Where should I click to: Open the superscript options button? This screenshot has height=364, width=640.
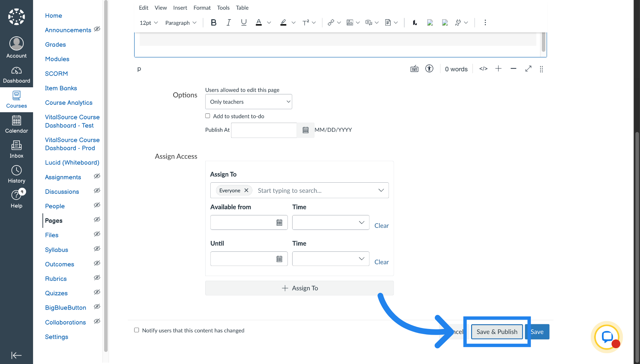click(x=306, y=23)
